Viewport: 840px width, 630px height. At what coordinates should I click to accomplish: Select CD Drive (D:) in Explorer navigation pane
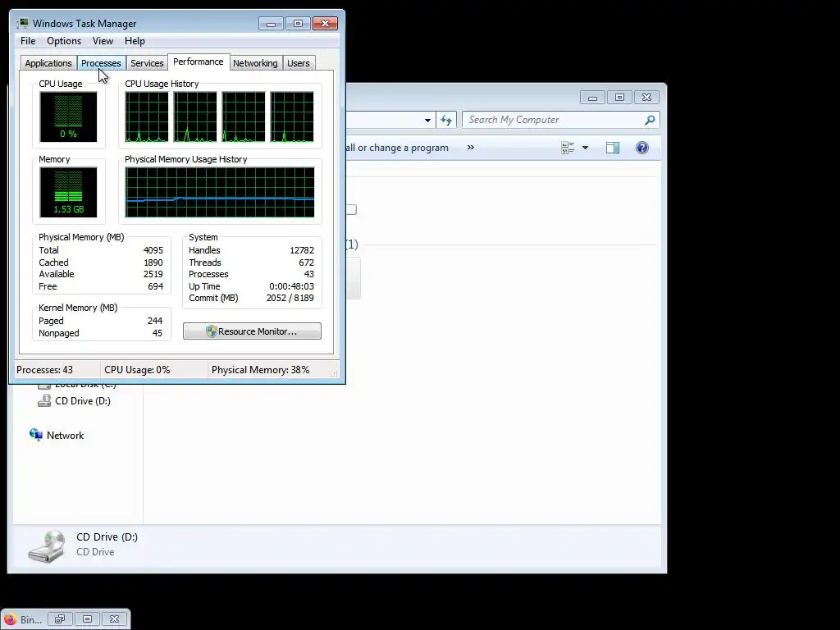coord(83,401)
